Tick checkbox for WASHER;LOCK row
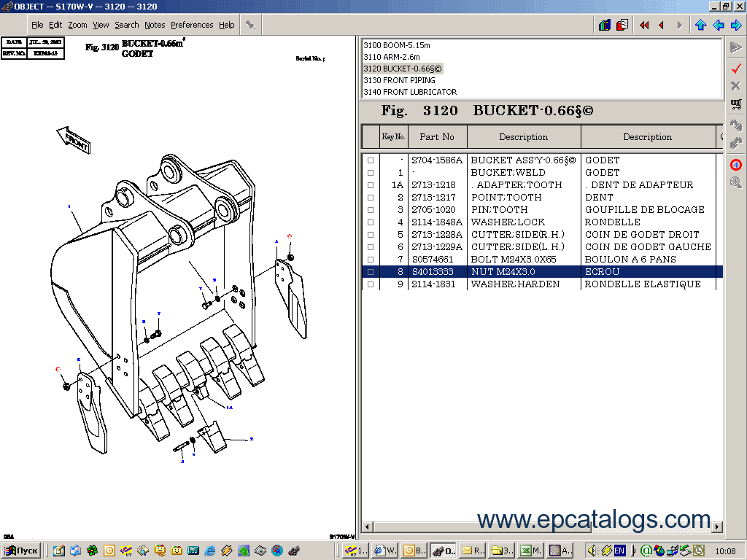The height and width of the screenshot is (560, 747). 370,222
